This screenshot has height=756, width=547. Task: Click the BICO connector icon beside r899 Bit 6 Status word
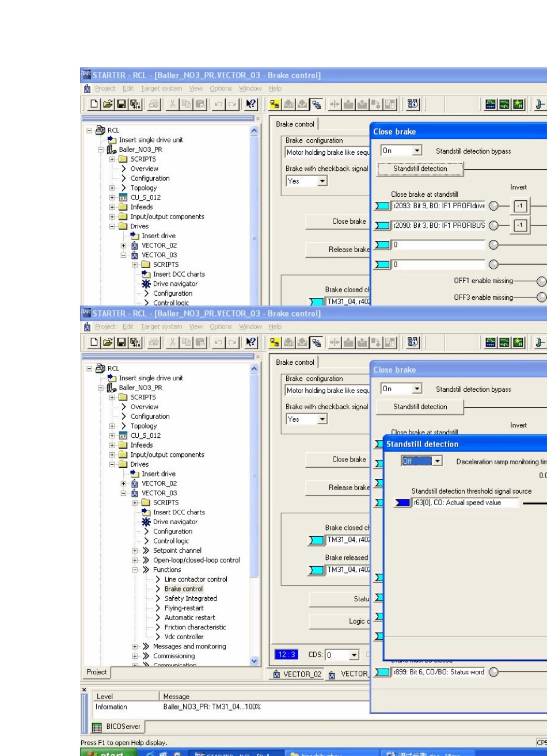(x=381, y=672)
